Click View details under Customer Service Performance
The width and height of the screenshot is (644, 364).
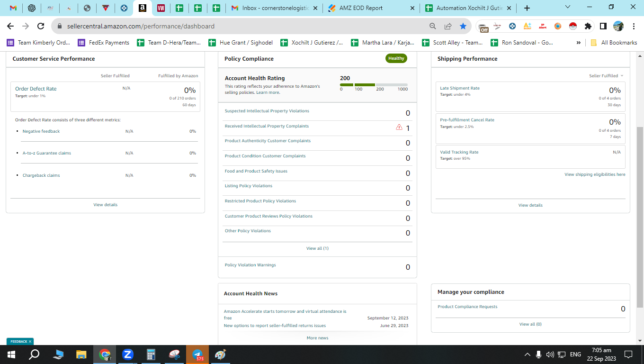pos(105,205)
